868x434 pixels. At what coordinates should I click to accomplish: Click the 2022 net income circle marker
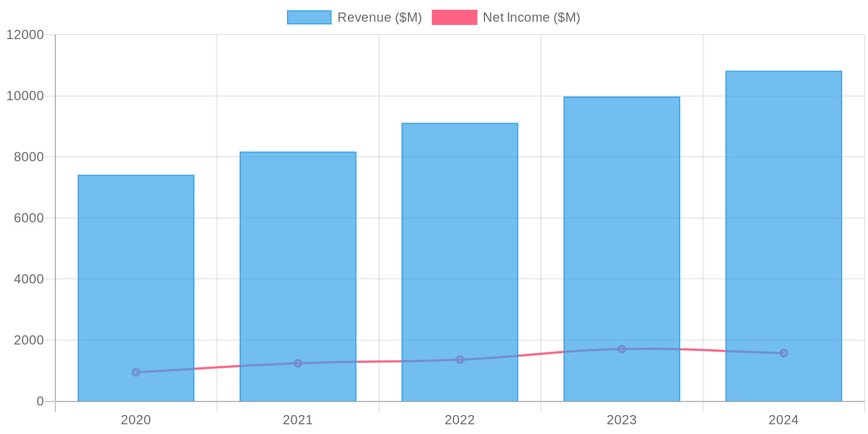460,360
